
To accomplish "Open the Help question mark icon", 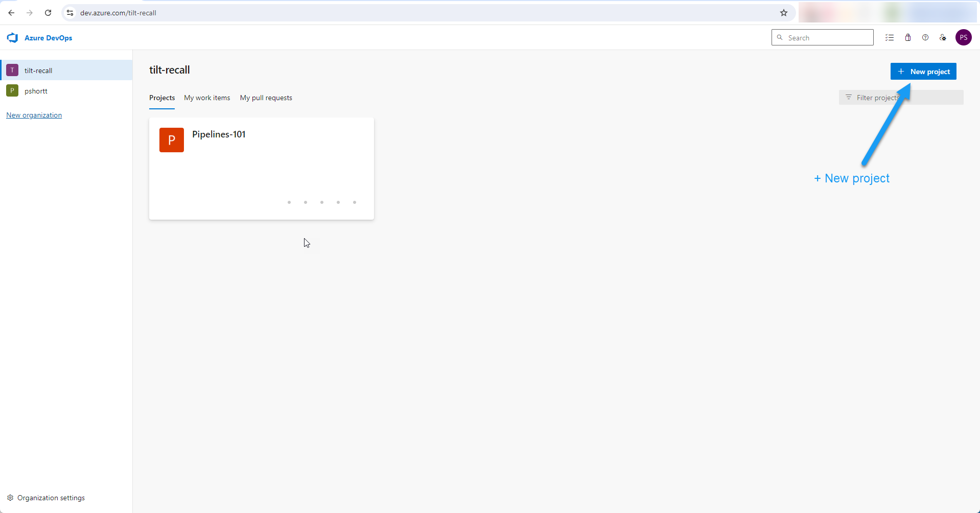I will pos(925,38).
